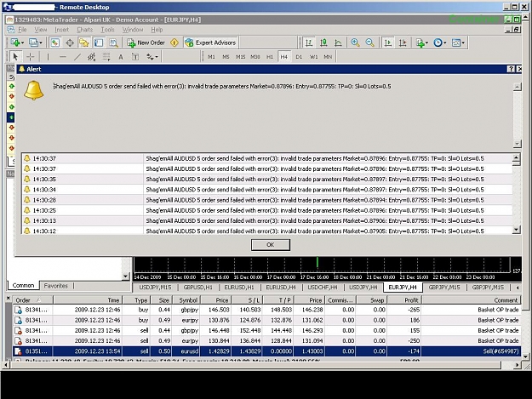
Task: Open the Favorites tab in Navigator
Action: click(56, 286)
